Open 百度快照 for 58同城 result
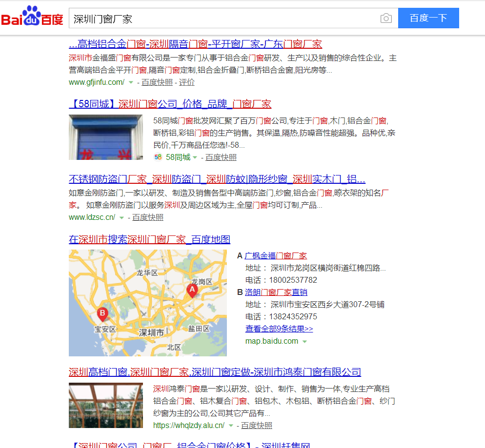This screenshot has width=485, height=448. pyautogui.click(x=221, y=157)
